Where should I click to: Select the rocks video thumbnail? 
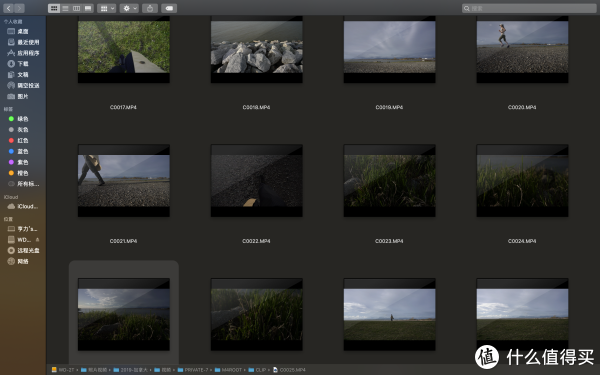(x=257, y=49)
